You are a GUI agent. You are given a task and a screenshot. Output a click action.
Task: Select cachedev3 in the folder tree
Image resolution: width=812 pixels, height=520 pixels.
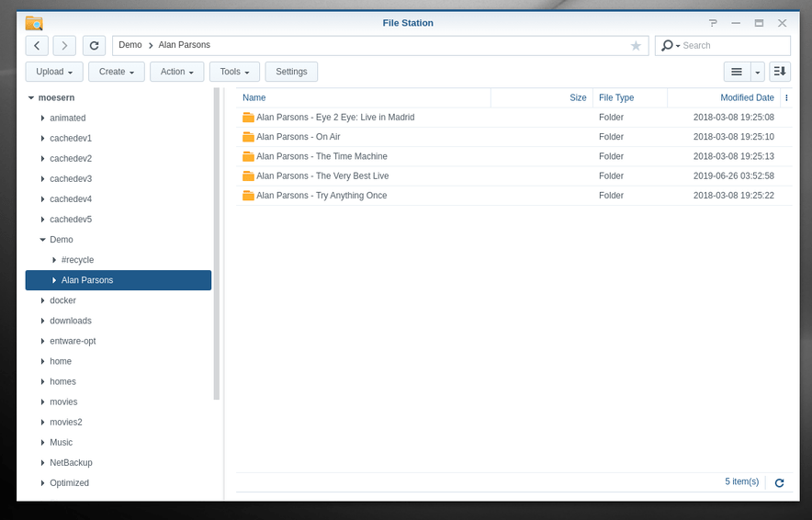(71, 178)
